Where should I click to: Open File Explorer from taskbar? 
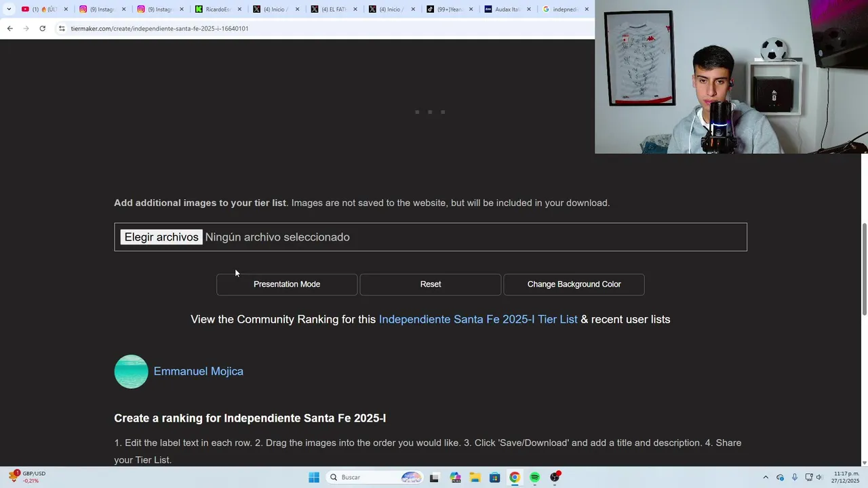(x=475, y=477)
